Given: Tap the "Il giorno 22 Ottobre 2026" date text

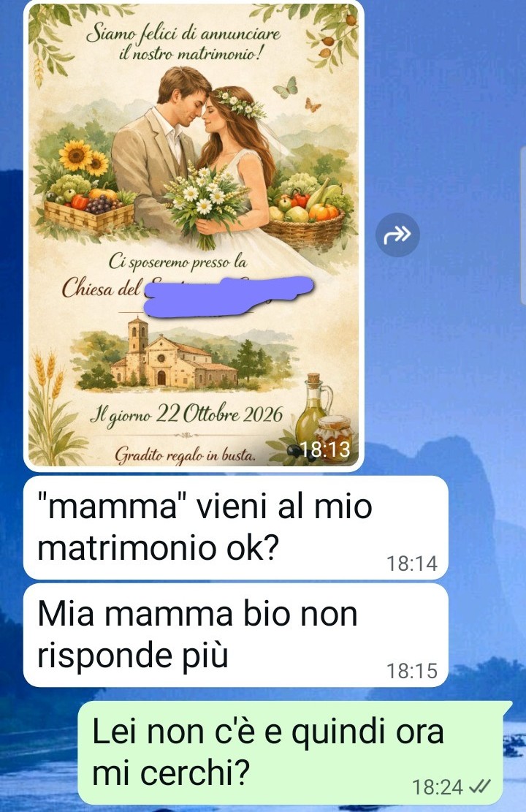Looking at the screenshot, I should (187, 416).
